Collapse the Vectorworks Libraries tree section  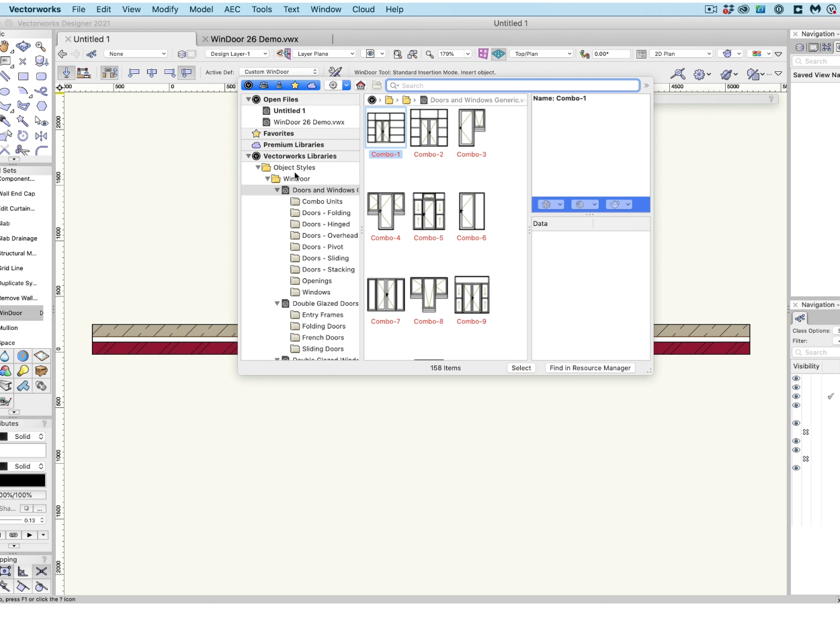[249, 156]
